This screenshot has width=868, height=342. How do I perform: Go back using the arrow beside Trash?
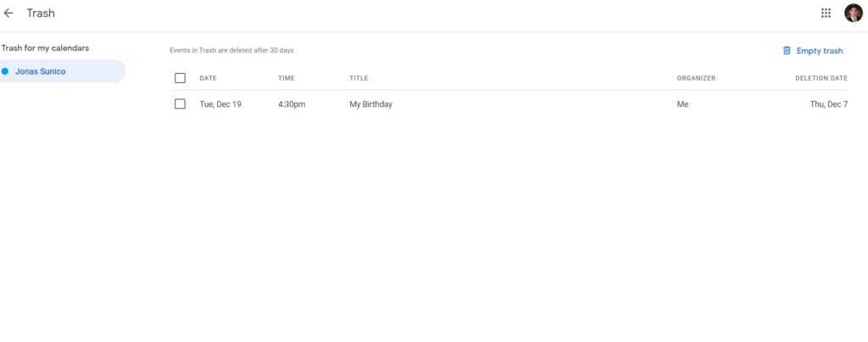(x=8, y=14)
